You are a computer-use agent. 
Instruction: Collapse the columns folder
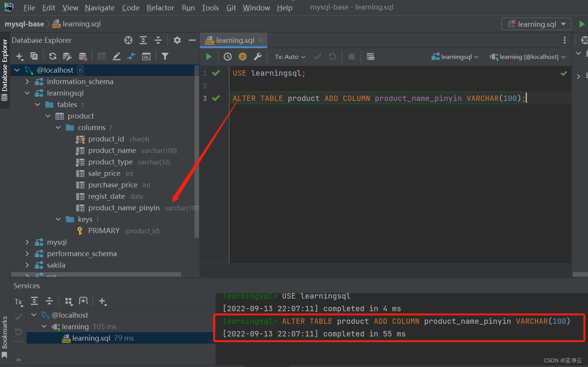point(58,127)
